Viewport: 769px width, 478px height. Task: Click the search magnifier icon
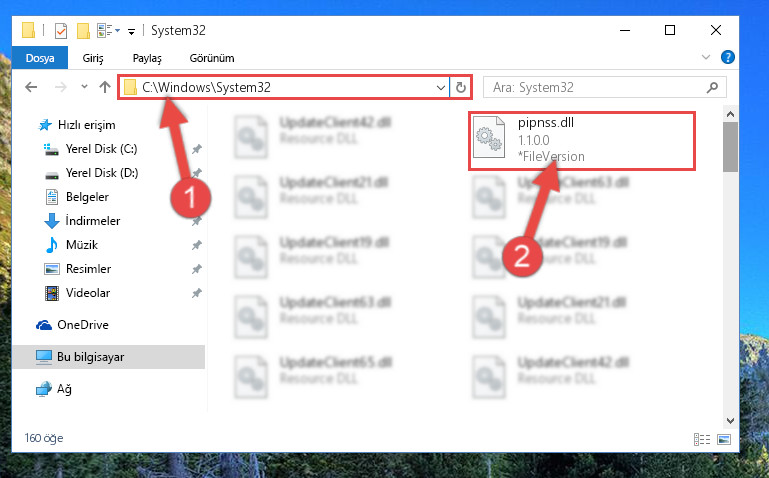click(x=712, y=87)
